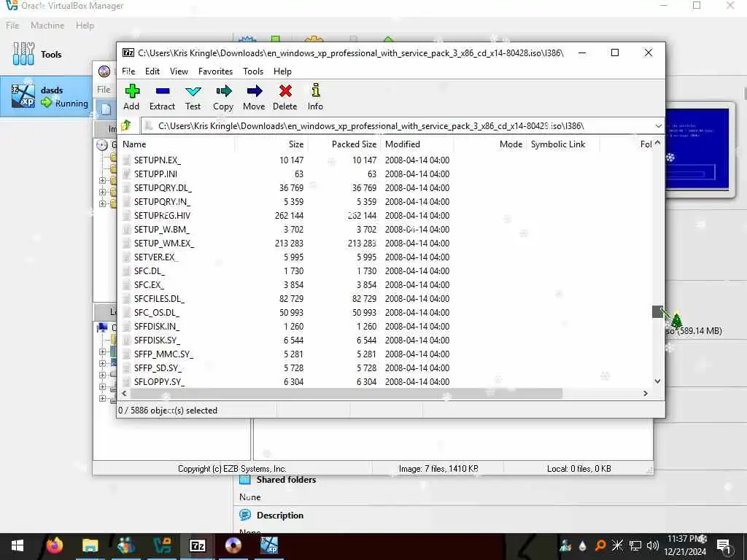Open Firefox from the taskbar

point(54,545)
